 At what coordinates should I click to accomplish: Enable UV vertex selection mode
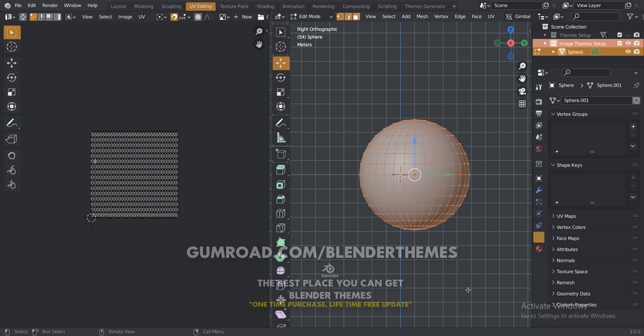[x=33, y=17]
